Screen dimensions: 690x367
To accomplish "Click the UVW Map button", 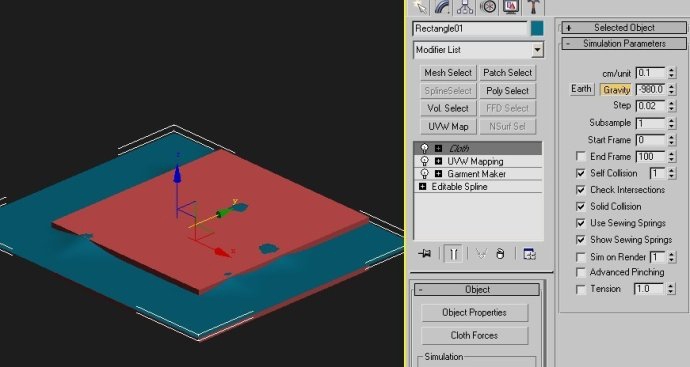I will 448,126.
